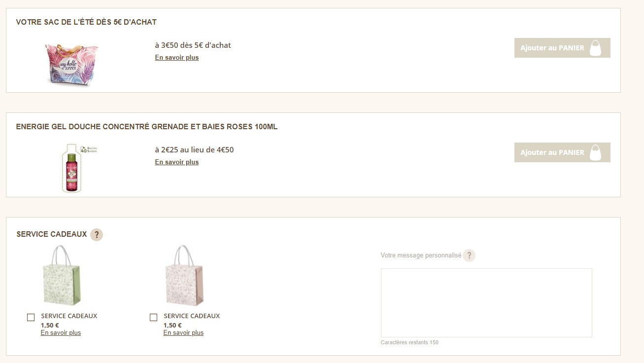Add Energie shower gel to the cart
The height and width of the screenshot is (363, 644).
pos(552,152)
